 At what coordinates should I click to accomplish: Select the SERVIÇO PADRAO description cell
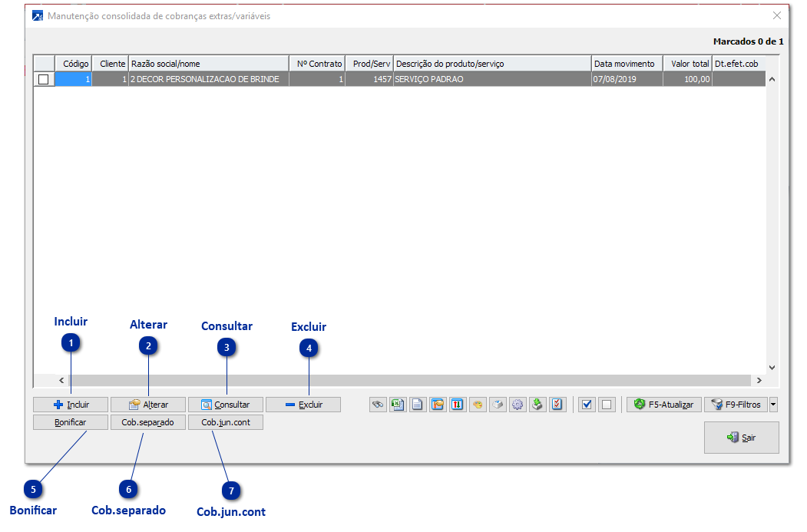[x=492, y=79]
